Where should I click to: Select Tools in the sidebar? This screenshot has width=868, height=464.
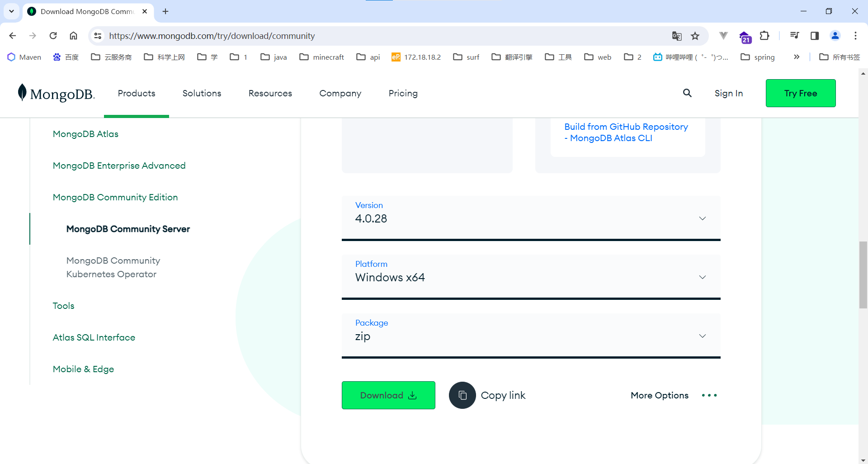63,306
